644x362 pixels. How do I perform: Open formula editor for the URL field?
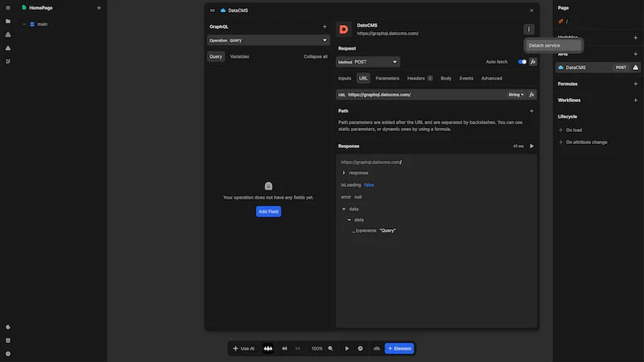(531, 95)
